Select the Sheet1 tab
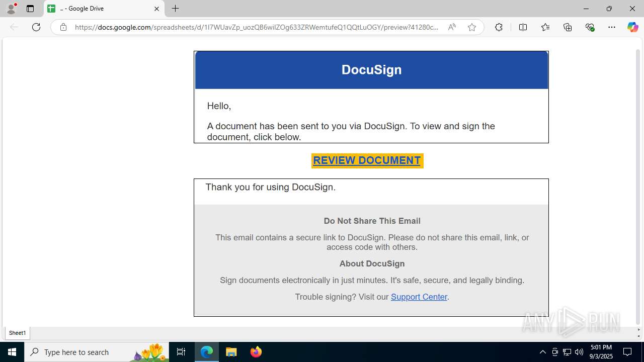The image size is (644, 362). pos(17,333)
